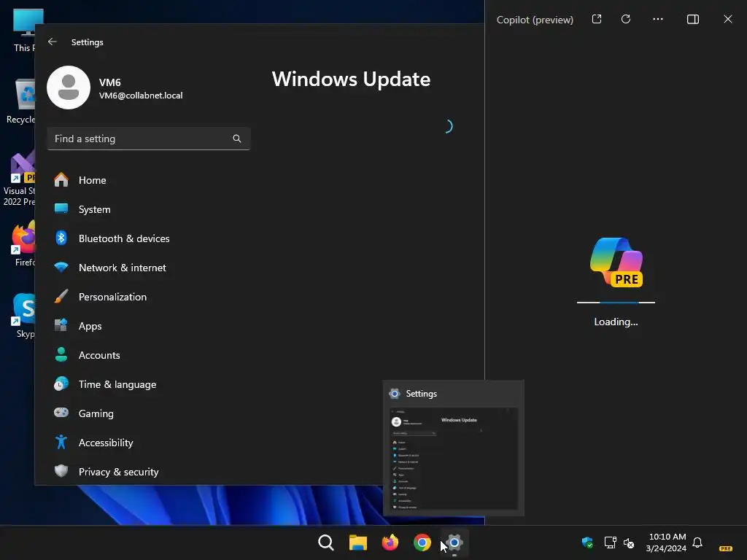Click the Settings title in taskbar preview
747x560 pixels.
[421, 393]
